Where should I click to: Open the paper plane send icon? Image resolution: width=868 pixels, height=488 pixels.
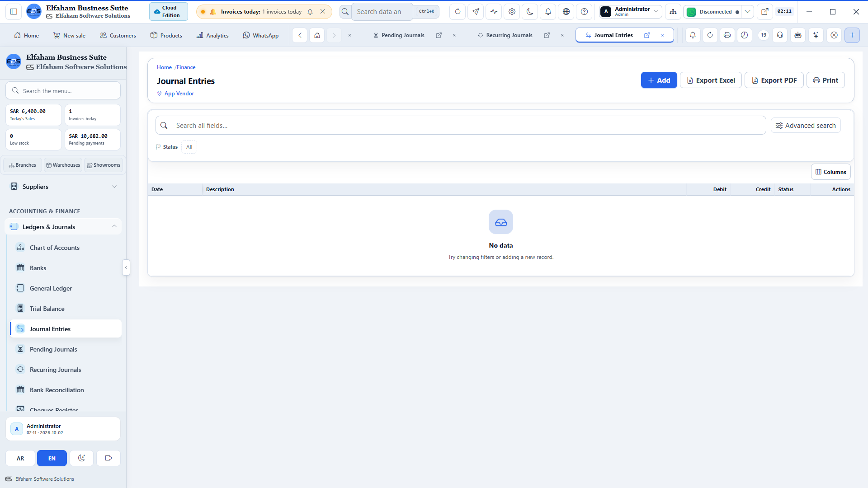[x=476, y=12]
